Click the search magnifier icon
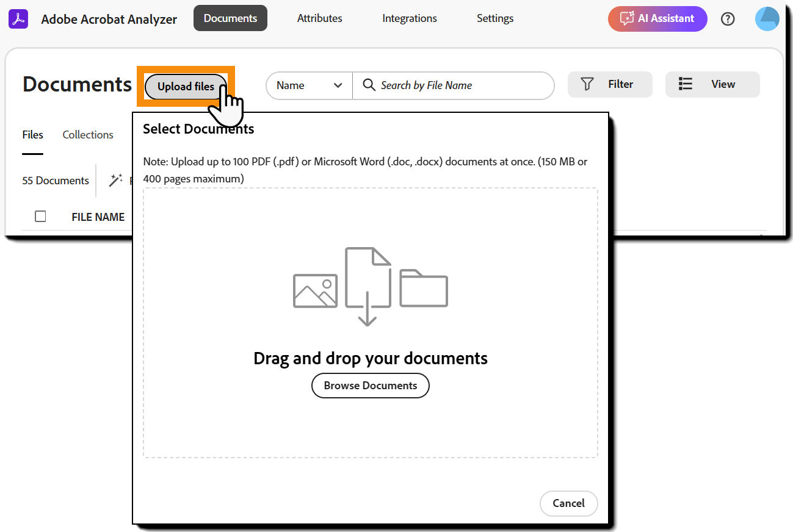Viewport: 793px width, 532px height. click(369, 85)
